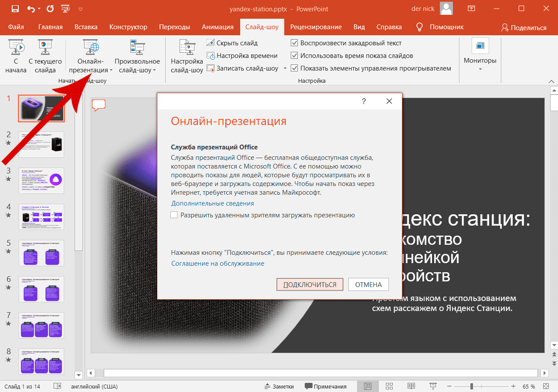Click the Redo icon in title bar
Viewport: 558px width, 392px height.
pos(50,9)
